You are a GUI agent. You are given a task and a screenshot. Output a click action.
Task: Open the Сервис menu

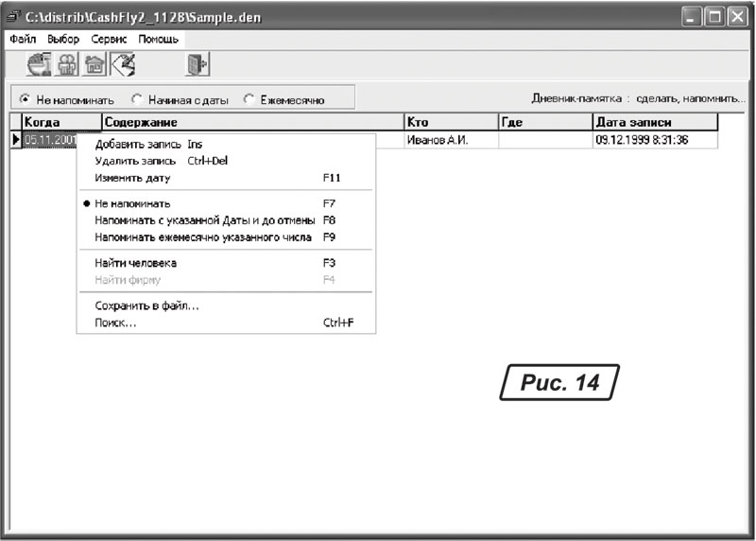[109, 40]
